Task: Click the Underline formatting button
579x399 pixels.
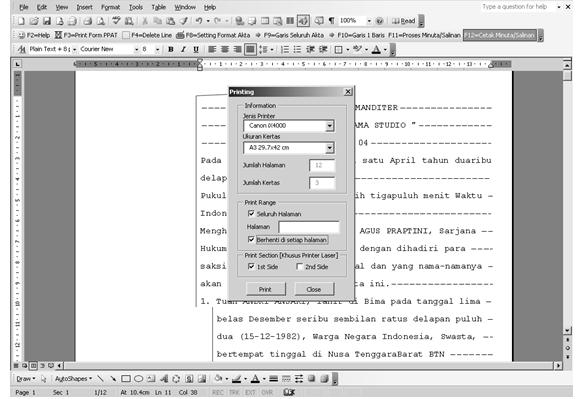Action: pos(196,49)
